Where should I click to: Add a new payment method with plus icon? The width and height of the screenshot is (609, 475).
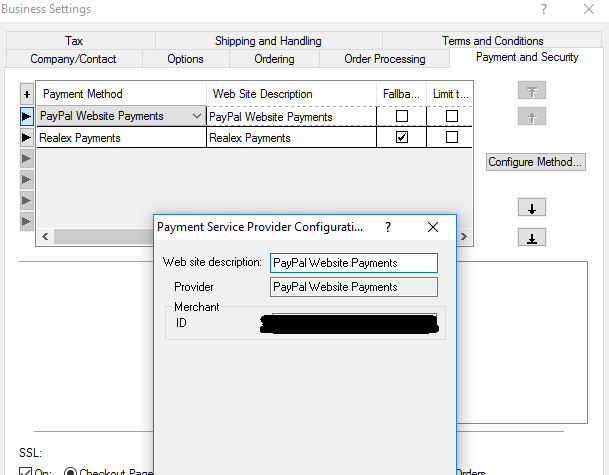click(27, 94)
